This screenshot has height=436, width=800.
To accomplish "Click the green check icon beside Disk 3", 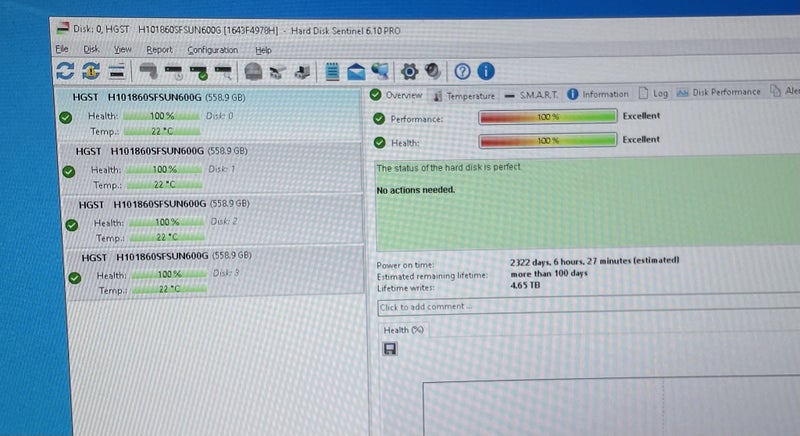I will pyautogui.click(x=74, y=278).
